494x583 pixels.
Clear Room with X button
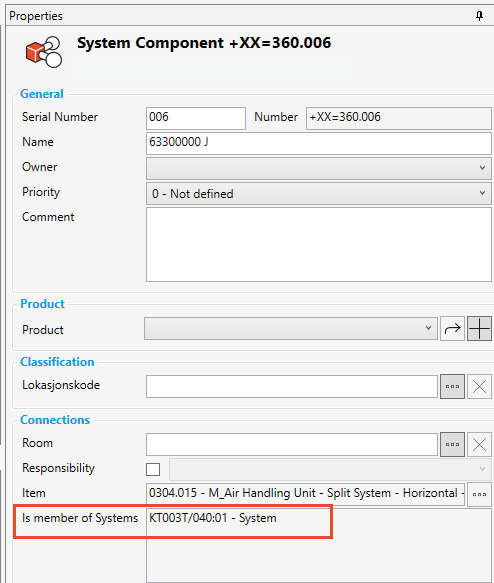click(x=480, y=444)
